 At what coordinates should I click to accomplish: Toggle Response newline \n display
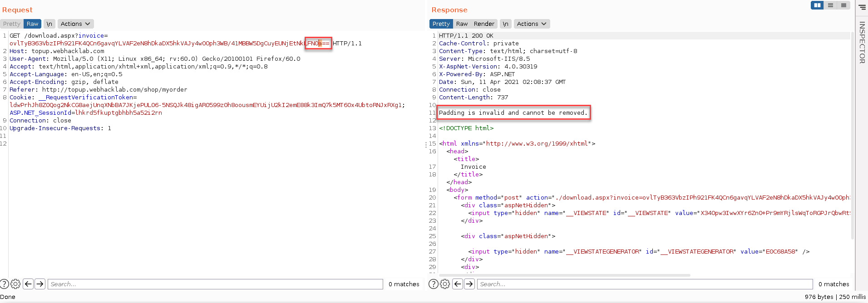point(505,24)
